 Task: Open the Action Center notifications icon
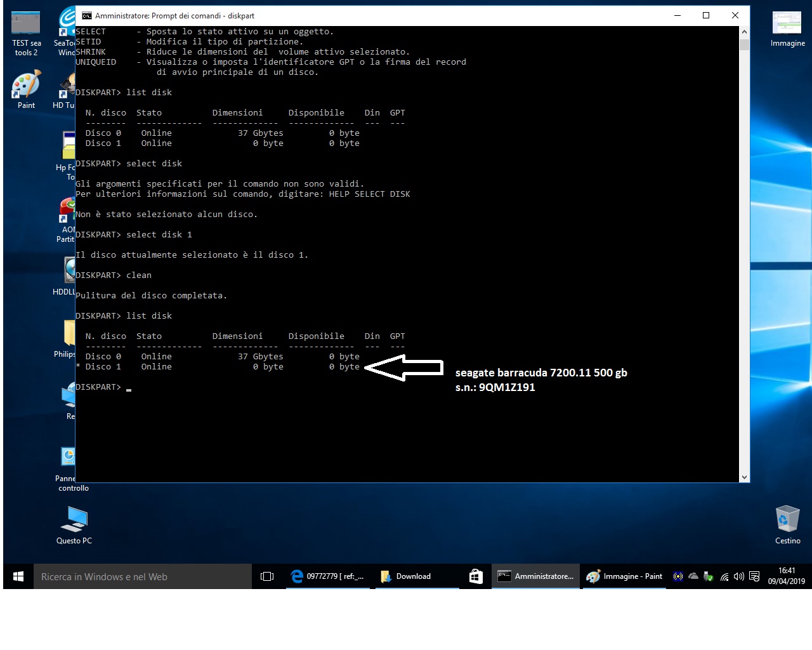coord(754,576)
